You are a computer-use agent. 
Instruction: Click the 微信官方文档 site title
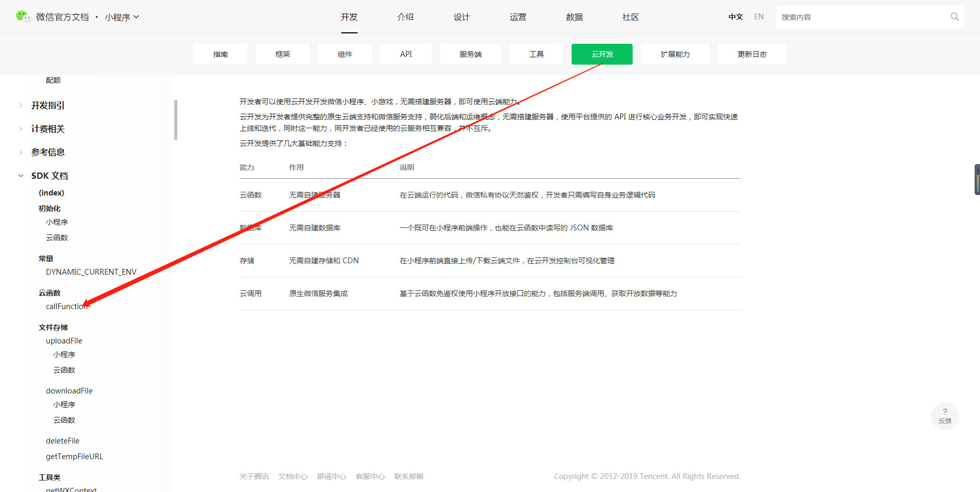point(63,17)
